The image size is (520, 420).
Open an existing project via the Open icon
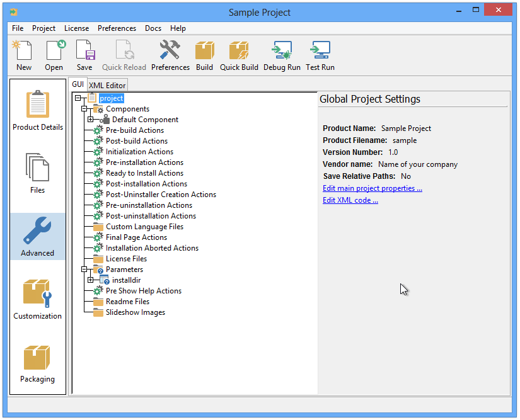point(54,55)
